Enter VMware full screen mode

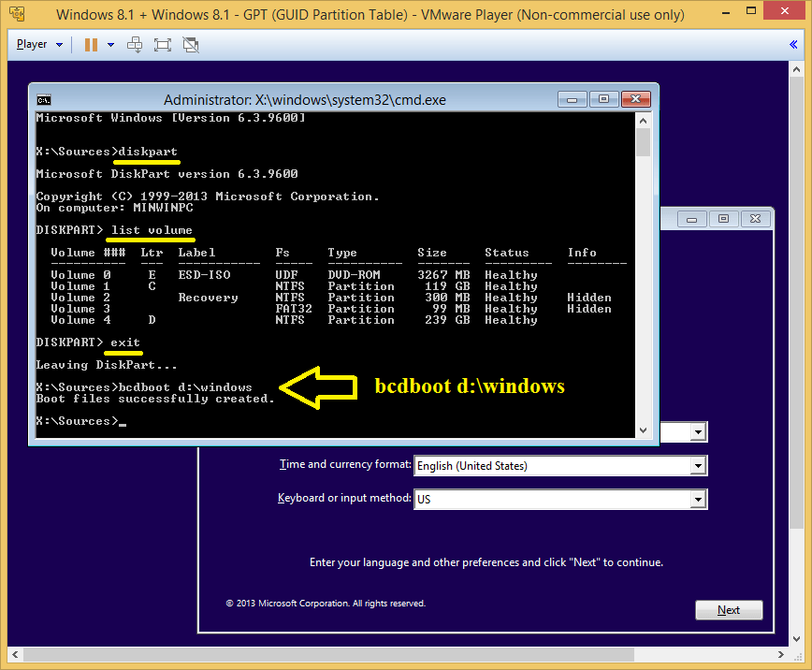(x=162, y=44)
